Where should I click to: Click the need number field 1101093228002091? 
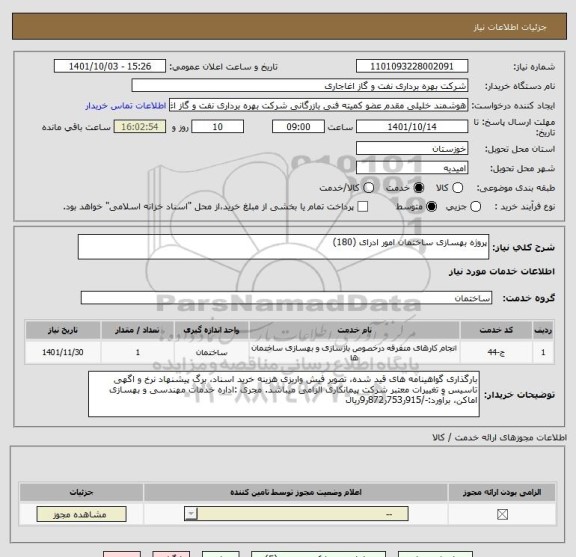coord(412,66)
